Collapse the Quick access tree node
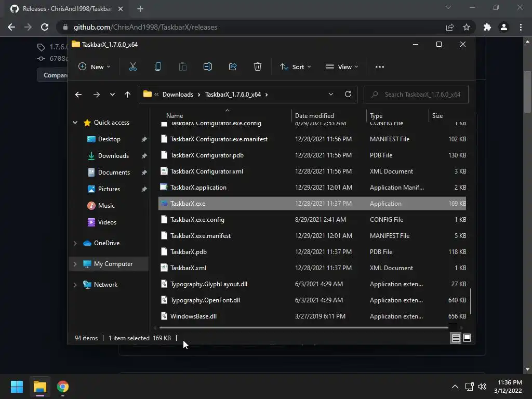Screen dimensions: 532x399 [75, 123]
